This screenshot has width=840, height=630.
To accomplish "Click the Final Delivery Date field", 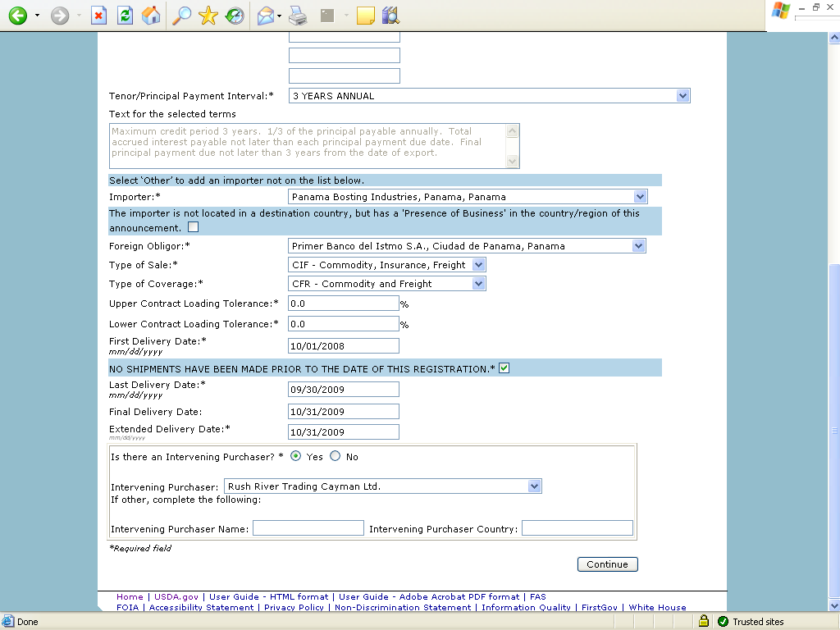I will [x=344, y=412].
